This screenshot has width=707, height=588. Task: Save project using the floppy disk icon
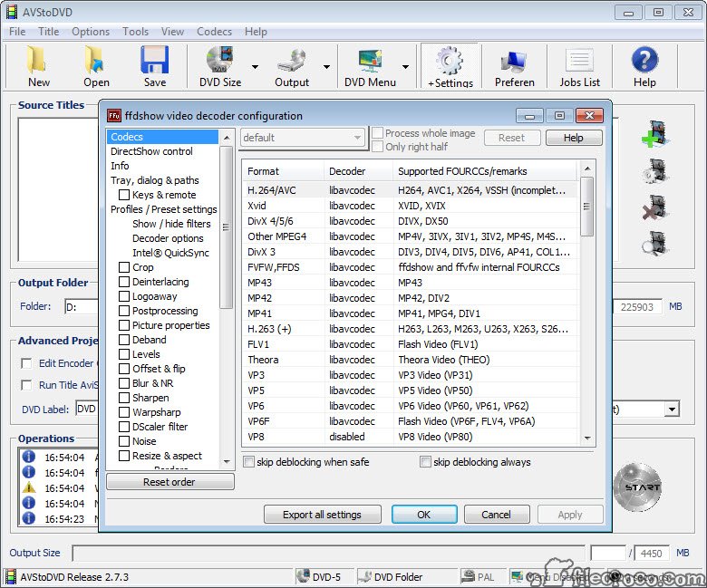155,60
